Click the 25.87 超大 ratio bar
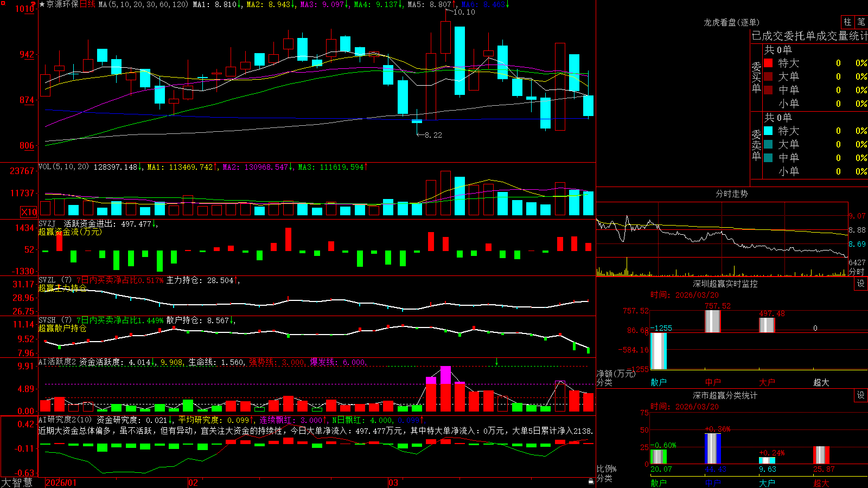Image resolution: width=868 pixels, height=488 pixels. [x=821, y=455]
